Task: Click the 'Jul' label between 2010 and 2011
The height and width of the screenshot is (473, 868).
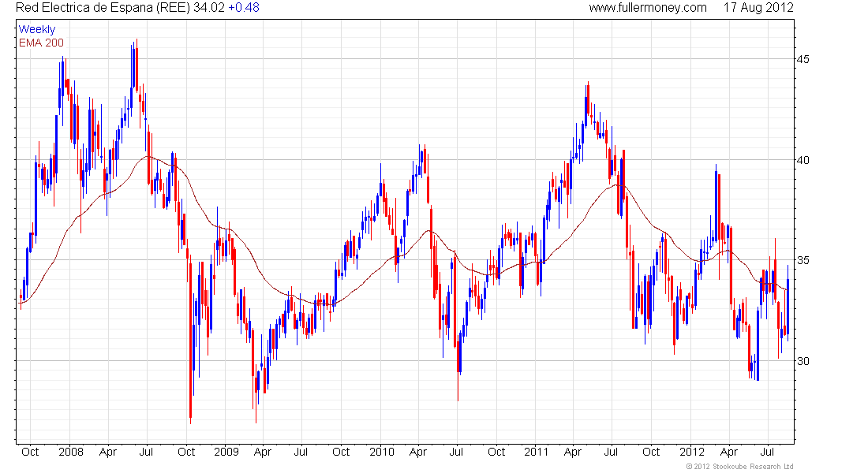Action: click(456, 452)
